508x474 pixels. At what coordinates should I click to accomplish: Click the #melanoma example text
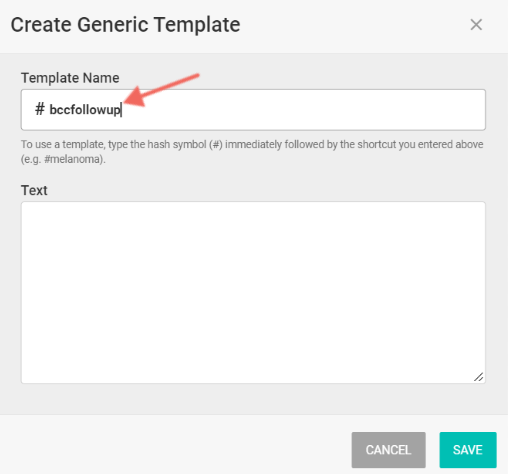72,159
